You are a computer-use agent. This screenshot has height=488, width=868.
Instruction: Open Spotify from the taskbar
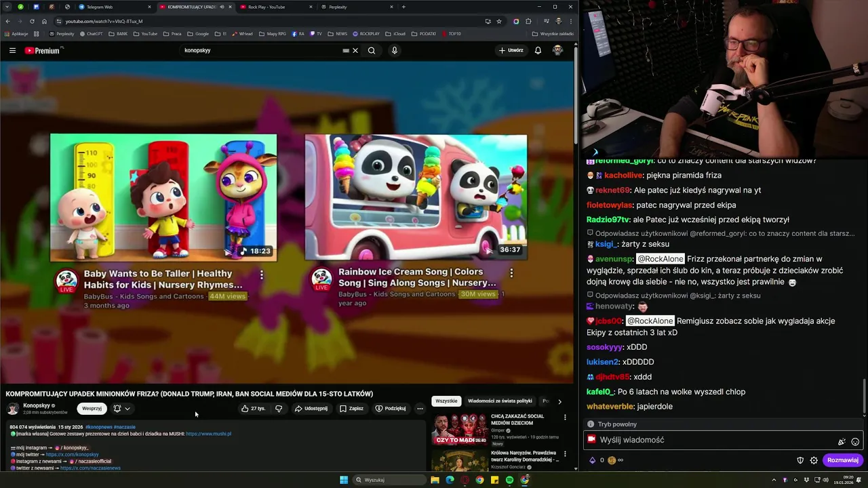tap(509, 480)
